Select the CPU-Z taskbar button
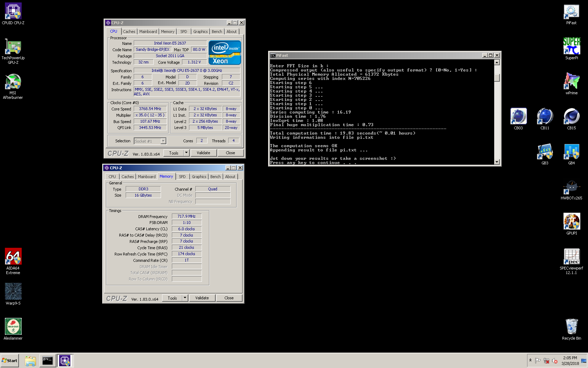Viewport: 588px width, 368px height. 65,361
